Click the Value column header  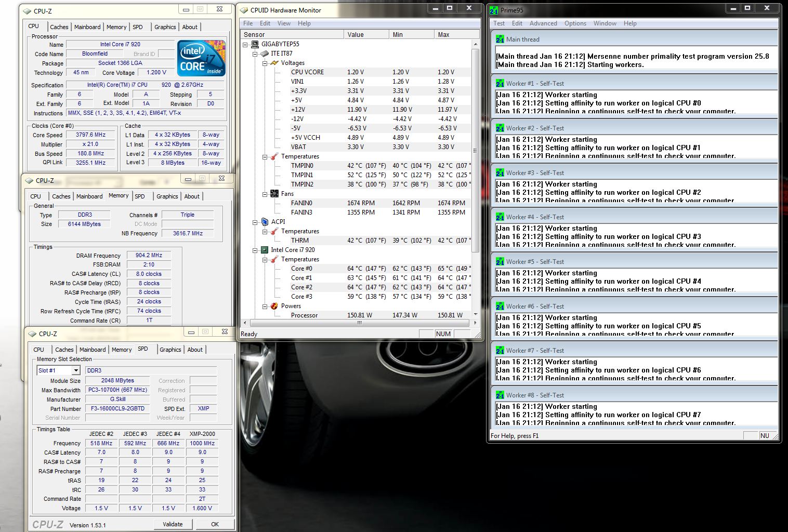pos(366,34)
